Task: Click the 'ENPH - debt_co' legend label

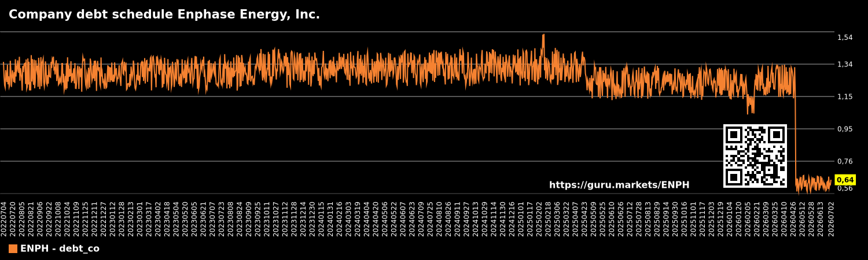Action: pyautogui.click(x=60, y=249)
